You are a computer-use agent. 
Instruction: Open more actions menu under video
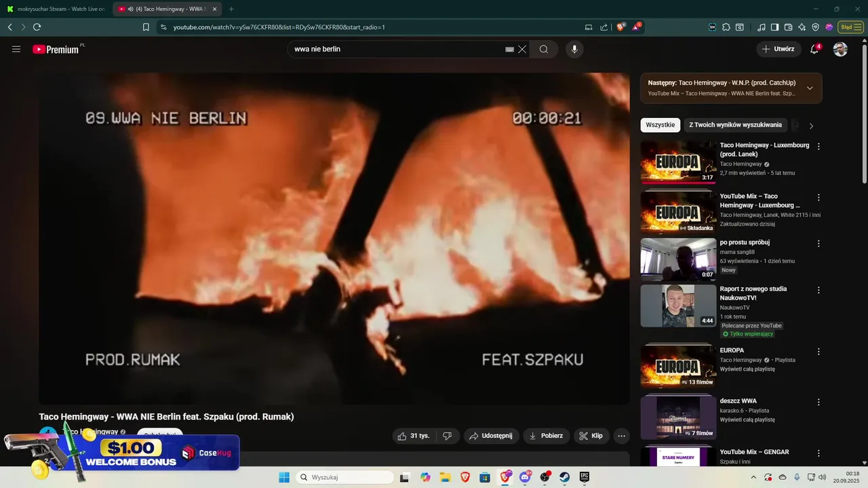point(621,436)
